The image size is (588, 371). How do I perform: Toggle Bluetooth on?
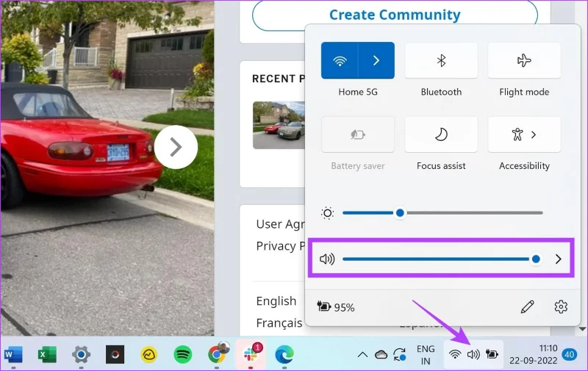click(x=441, y=60)
